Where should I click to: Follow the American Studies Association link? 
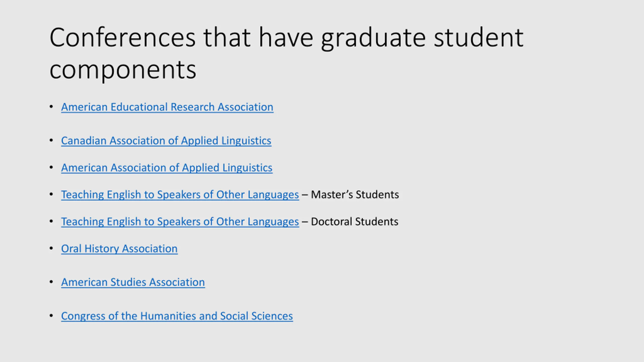133,282
